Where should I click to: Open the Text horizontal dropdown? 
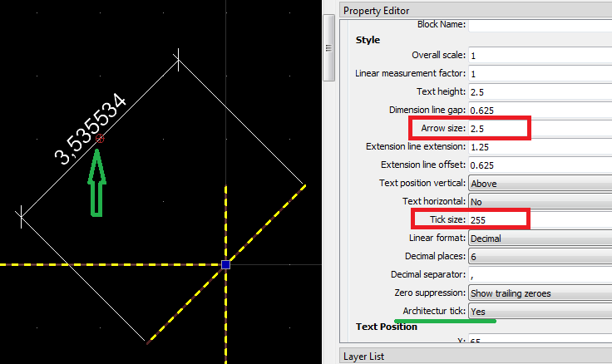pos(539,202)
